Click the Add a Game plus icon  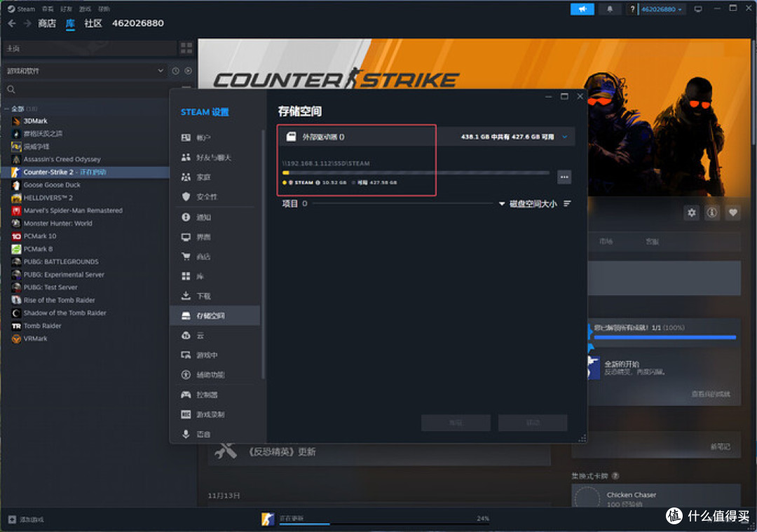pyautogui.click(x=12, y=519)
